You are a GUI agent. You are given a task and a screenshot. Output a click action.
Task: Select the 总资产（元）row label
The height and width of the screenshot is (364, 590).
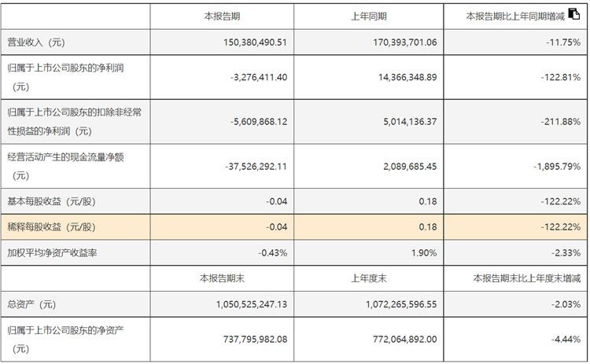(x=32, y=304)
